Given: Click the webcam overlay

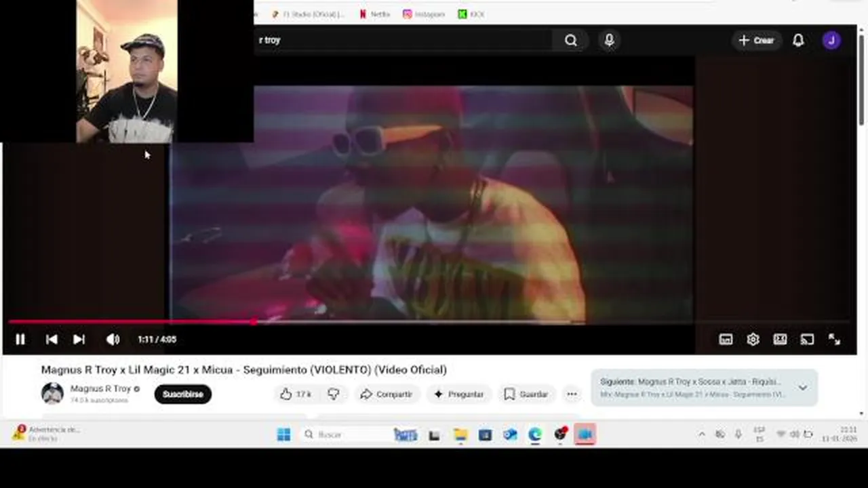Looking at the screenshot, I should (x=127, y=71).
